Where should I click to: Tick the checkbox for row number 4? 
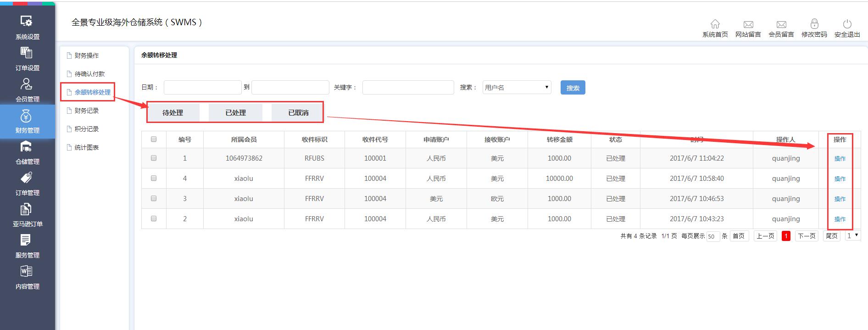point(154,178)
